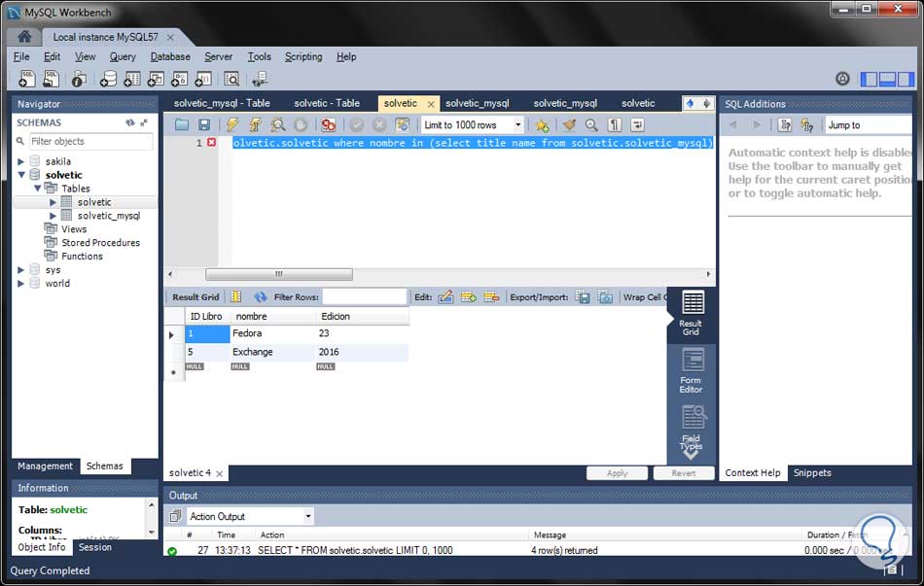The image size is (924, 586).
Task: Open find panel magnifier in editor toolbar
Action: tap(591, 124)
